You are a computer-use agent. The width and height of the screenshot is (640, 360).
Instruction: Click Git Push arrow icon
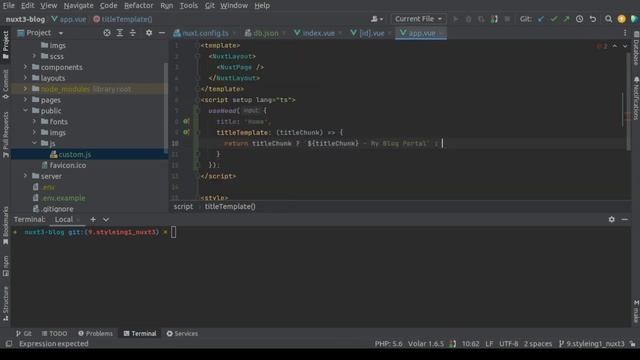pyautogui.click(x=566, y=19)
